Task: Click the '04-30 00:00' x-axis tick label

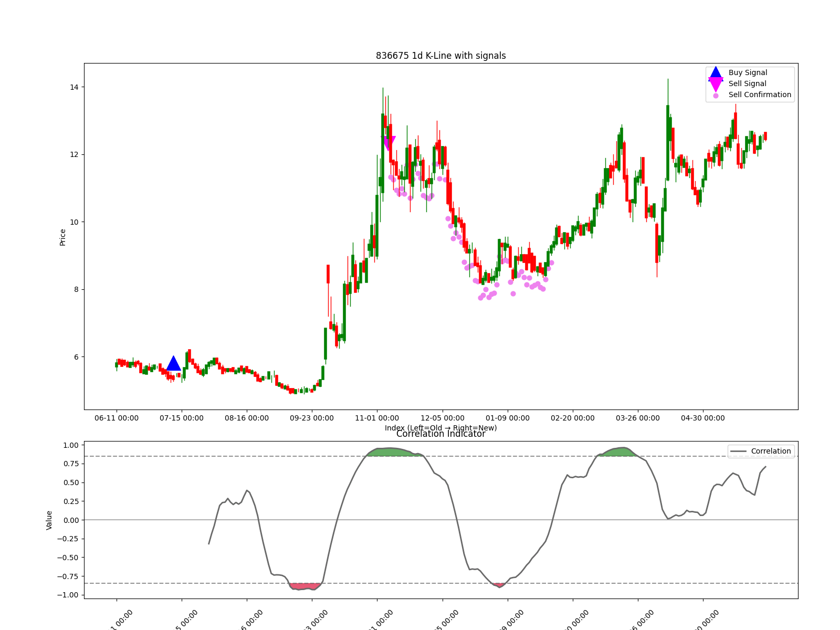Action: tap(703, 418)
